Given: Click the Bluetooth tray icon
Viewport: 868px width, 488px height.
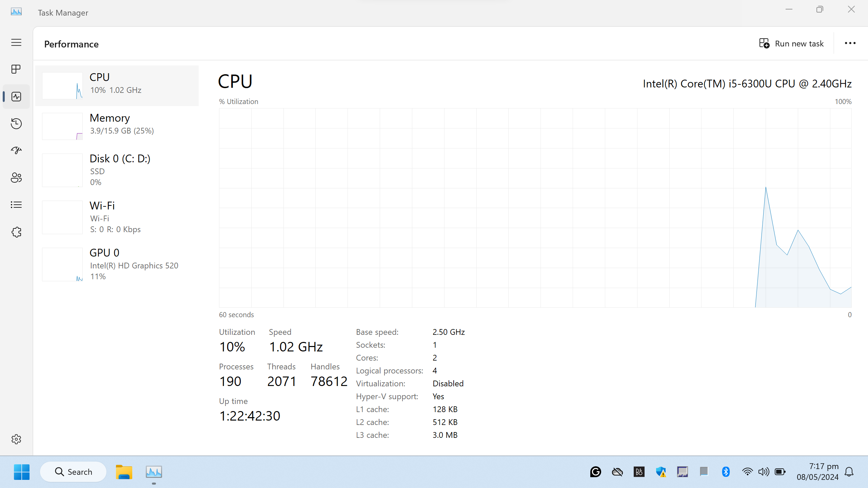Looking at the screenshot, I should click(726, 472).
